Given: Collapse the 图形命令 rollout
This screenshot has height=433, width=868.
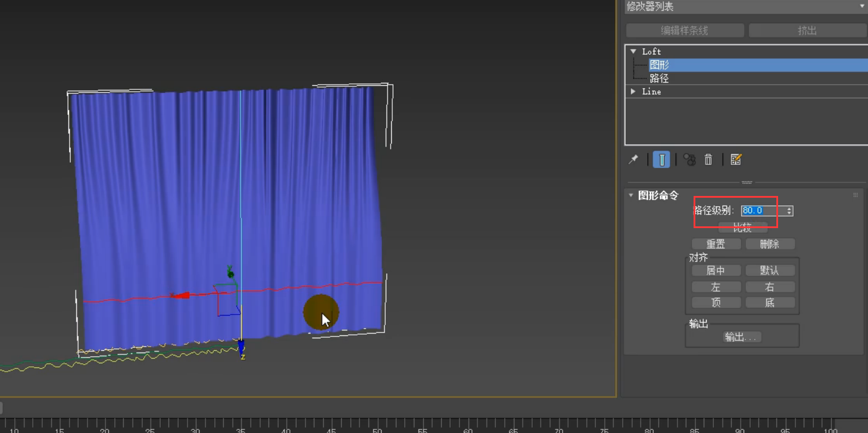Looking at the screenshot, I should pos(631,195).
